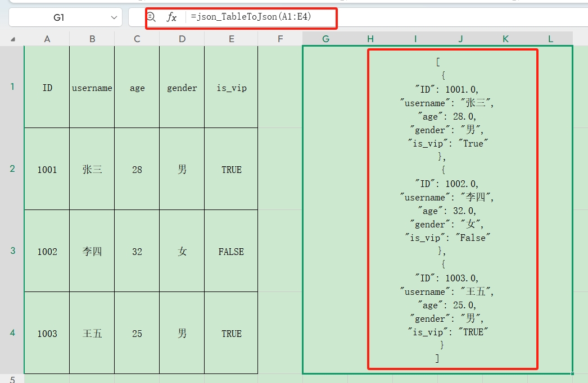Click the 男 cell in row 4

point(182,333)
